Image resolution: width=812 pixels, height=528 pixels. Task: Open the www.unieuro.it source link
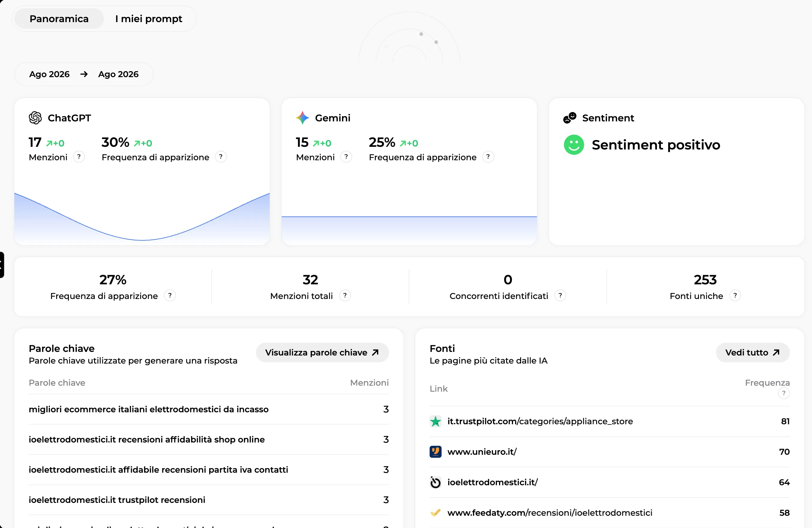[x=482, y=451]
